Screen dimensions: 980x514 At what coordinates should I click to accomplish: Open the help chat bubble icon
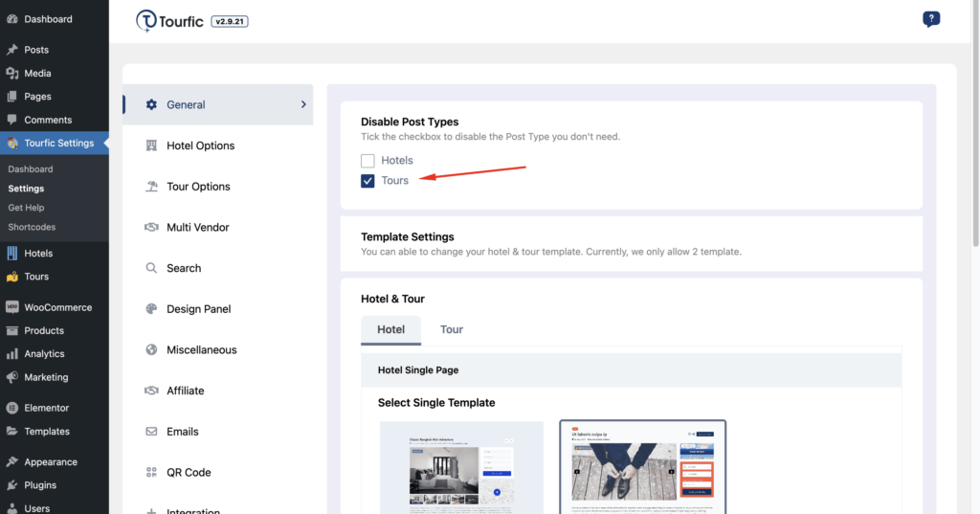tap(931, 19)
